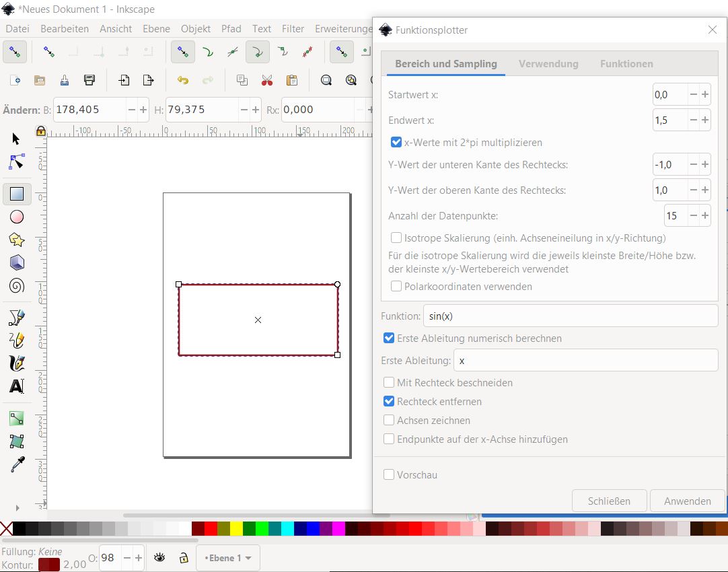Open the Pfad menu
728x572 pixels.
231,29
